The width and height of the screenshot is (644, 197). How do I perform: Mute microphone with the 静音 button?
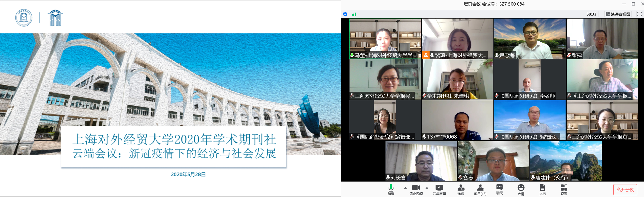click(x=391, y=189)
